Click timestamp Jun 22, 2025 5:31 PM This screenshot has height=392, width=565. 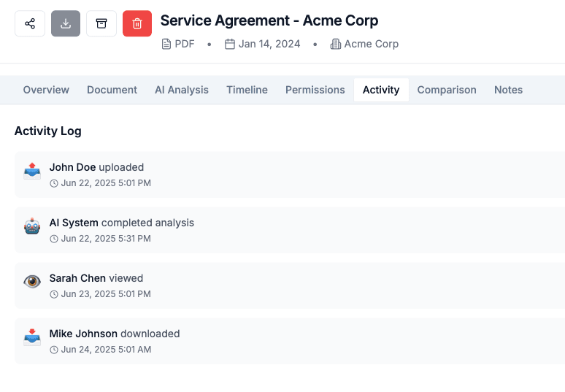106,239
